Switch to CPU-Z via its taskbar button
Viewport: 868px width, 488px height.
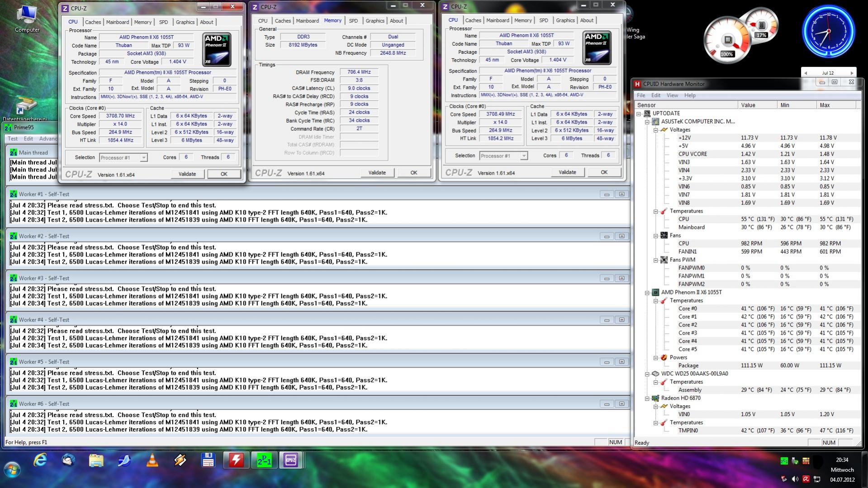point(291,460)
